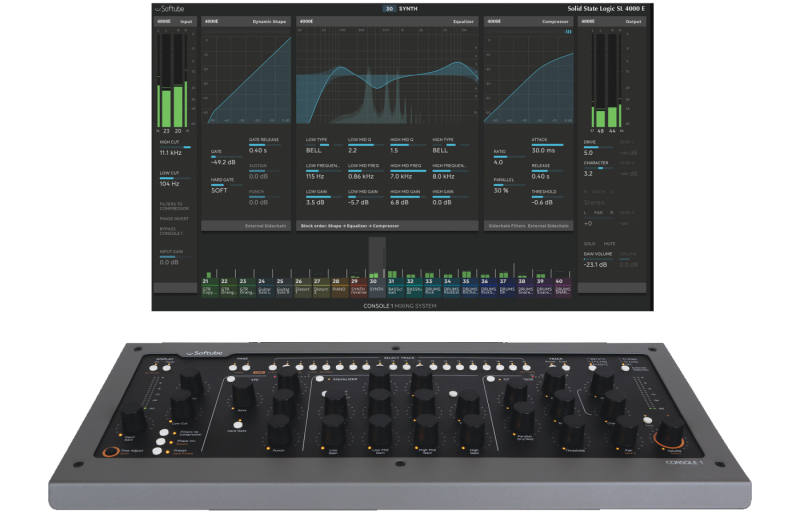The image size is (800, 513).
Task: Click the input level meter
Action: pos(172,80)
